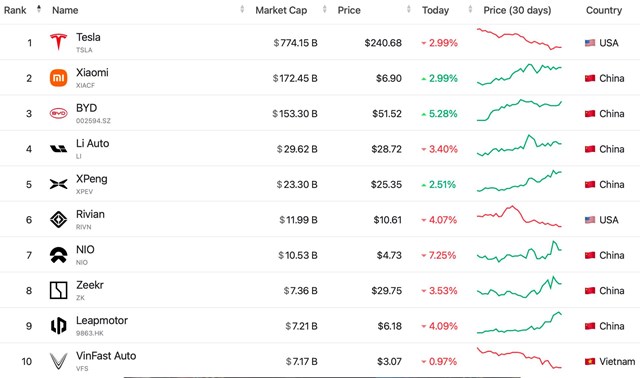Click the VinFast Auto V logo
Image resolution: width=640 pixels, height=378 pixels.
58,361
